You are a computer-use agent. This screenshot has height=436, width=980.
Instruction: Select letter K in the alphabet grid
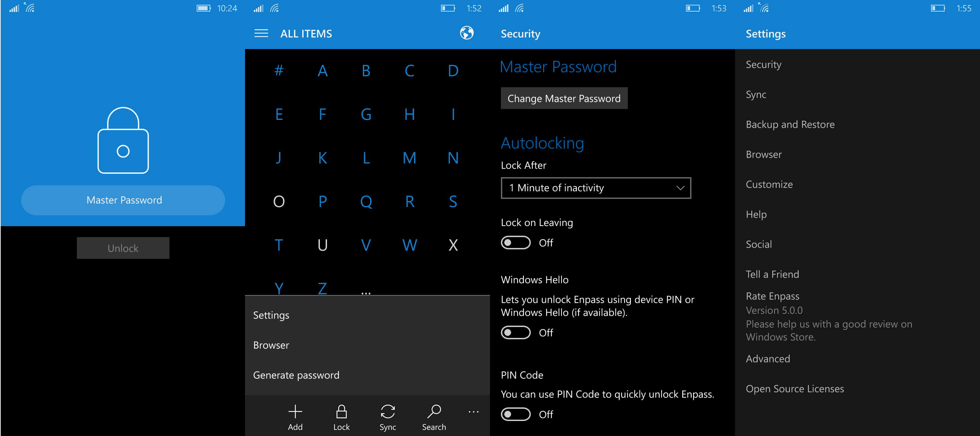coord(322,158)
